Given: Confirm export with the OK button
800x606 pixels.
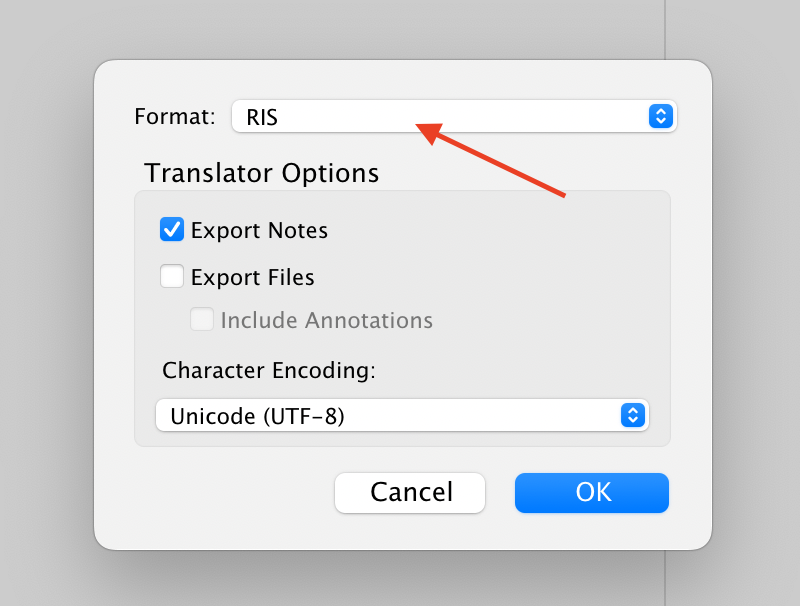Looking at the screenshot, I should point(592,492).
